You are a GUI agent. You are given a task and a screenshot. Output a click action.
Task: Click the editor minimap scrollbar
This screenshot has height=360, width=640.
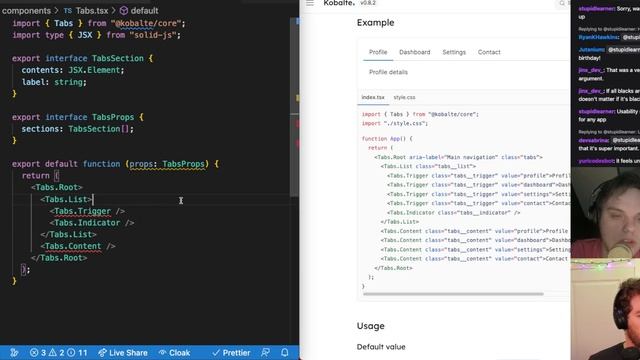tap(294, 107)
